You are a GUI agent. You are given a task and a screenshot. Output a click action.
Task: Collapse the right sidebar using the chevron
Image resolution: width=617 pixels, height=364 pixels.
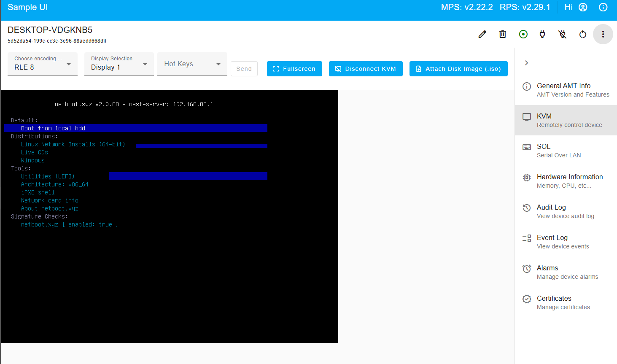[526, 62]
